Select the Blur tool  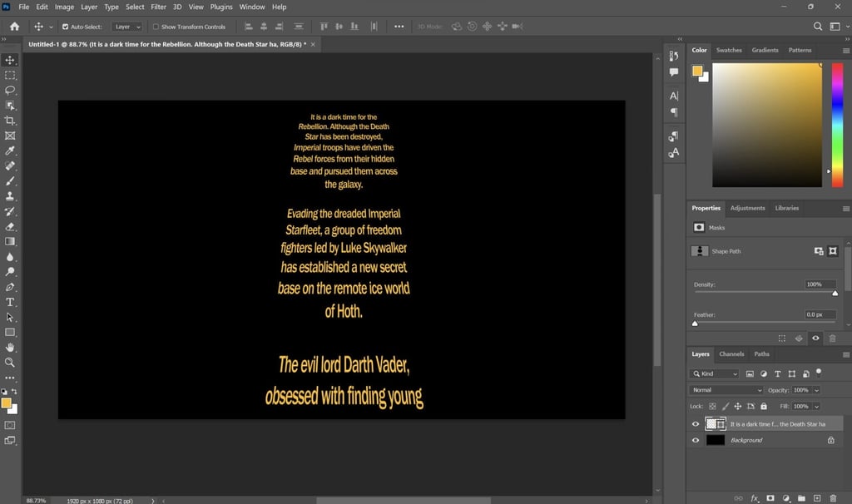click(x=10, y=257)
